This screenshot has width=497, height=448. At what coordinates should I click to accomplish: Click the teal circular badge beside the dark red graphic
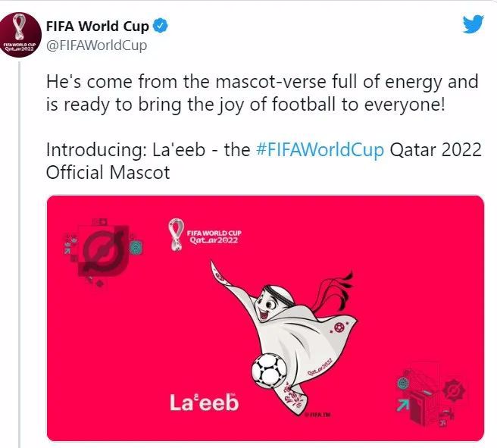136,248
